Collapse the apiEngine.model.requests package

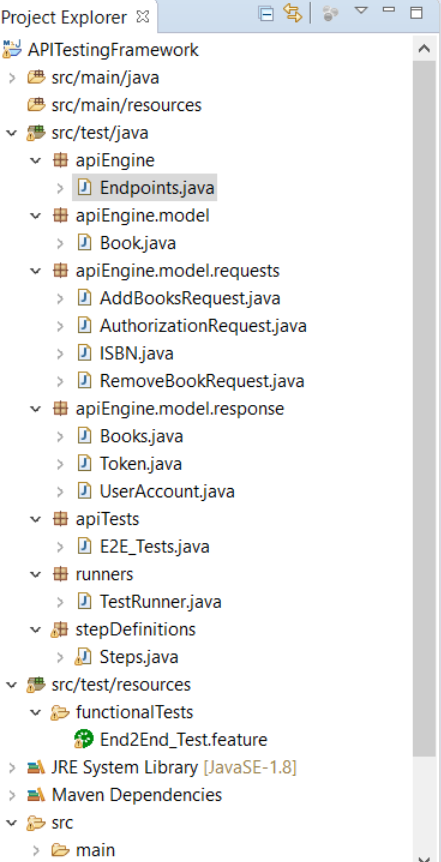coord(36,271)
